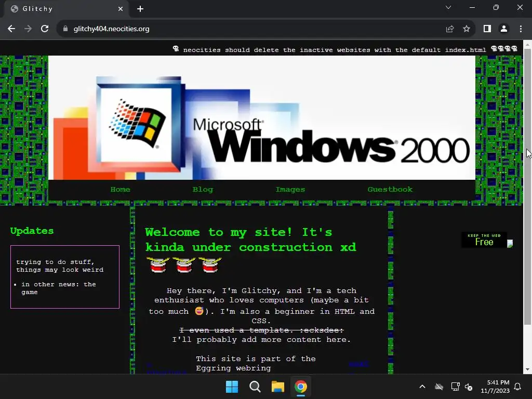Open network display tray icon
The image size is (532, 399).
coord(455,387)
